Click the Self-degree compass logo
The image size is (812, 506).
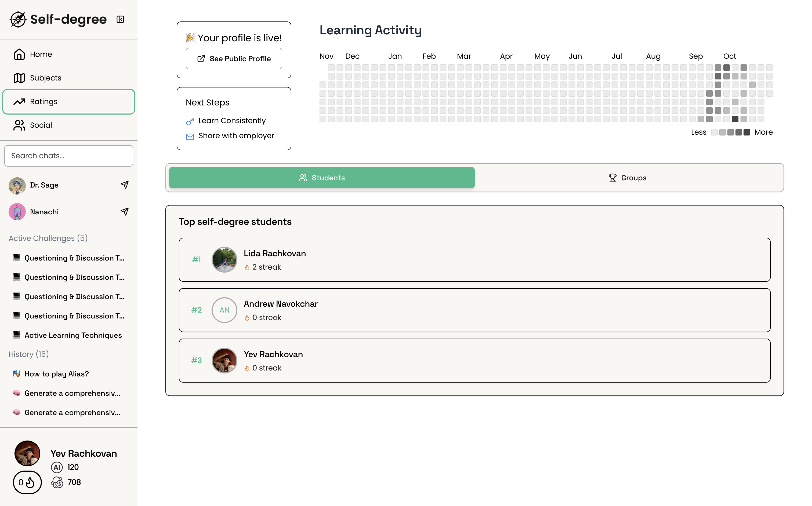[18, 19]
